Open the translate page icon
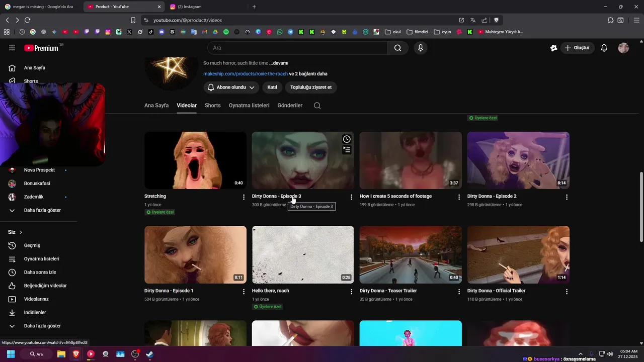The image size is (644, 362). tap(473, 20)
